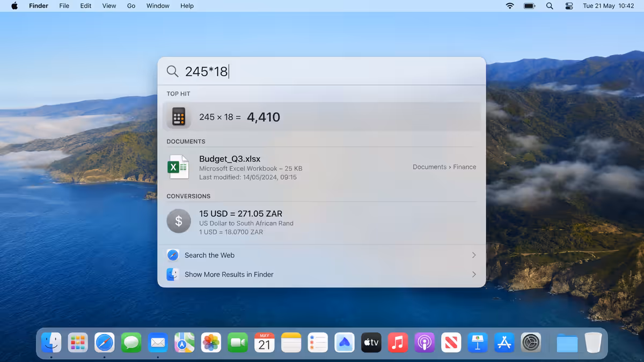This screenshot has height=362, width=644.
Task: Open the Window menu in menu bar
Action: (158, 6)
